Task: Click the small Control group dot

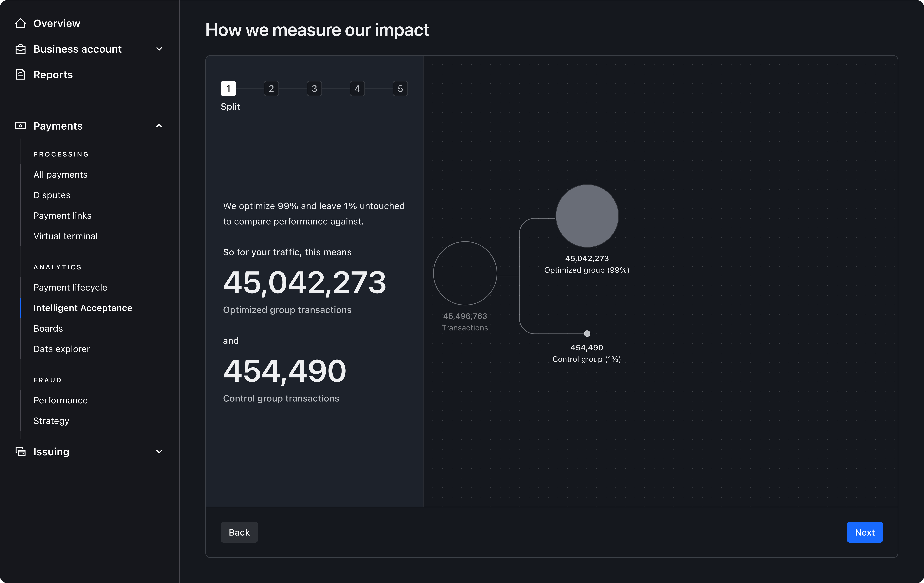Action: (x=587, y=333)
